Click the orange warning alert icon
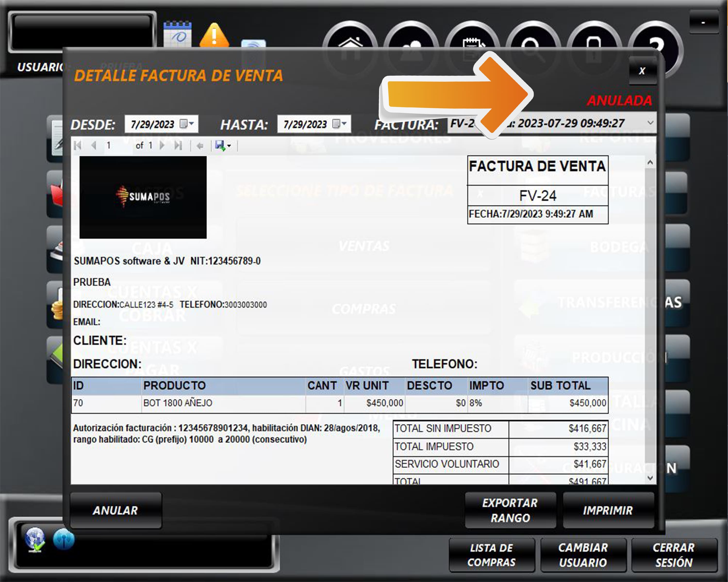Screen dimensions: 728x582 tap(214, 35)
